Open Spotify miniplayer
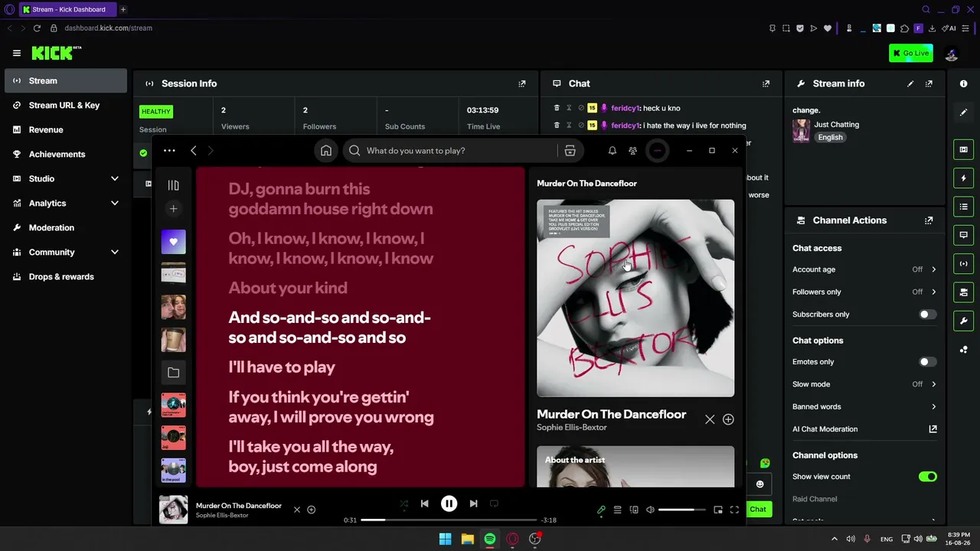 tap(718, 510)
